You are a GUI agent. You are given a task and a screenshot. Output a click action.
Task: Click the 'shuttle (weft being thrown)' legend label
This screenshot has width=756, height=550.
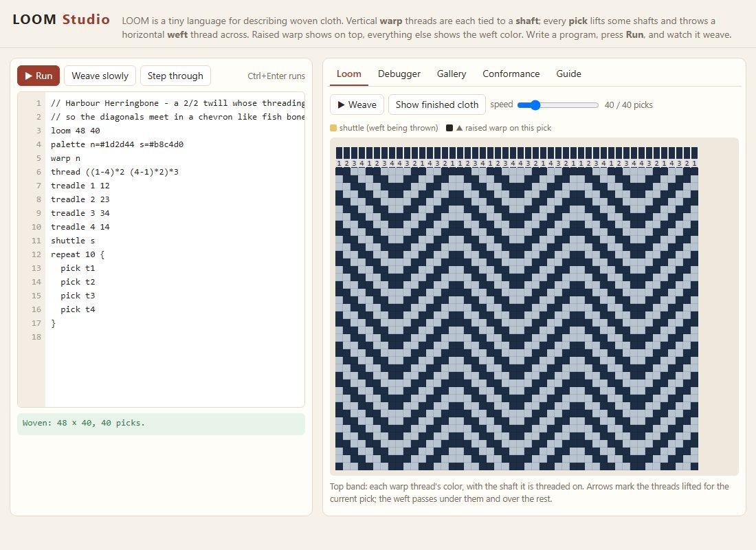pyautogui.click(x=388, y=128)
